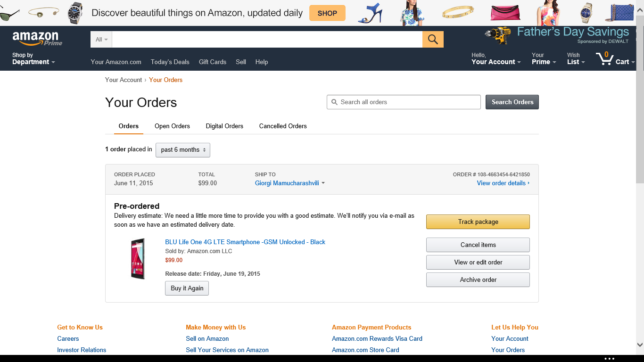Click the orange magnifier search icon
Viewport: 644px width, 362px height.
pos(433,40)
